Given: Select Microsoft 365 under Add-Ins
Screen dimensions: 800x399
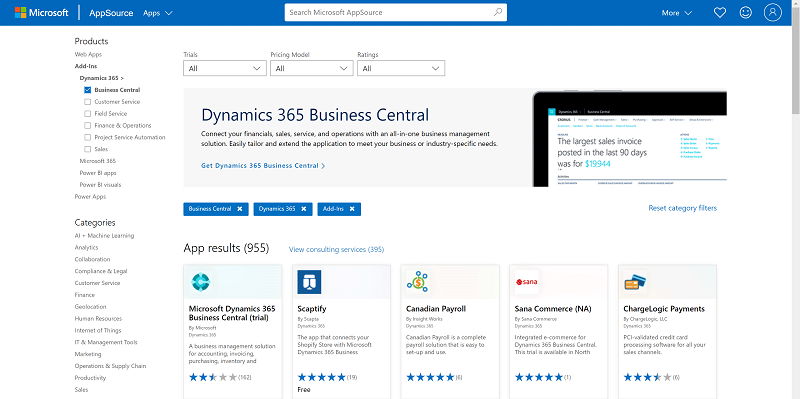Looking at the screenshot, I should click(97, 161).
